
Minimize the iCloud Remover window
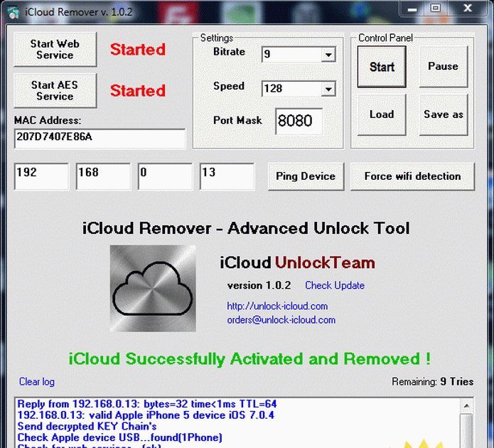point(412,9)
